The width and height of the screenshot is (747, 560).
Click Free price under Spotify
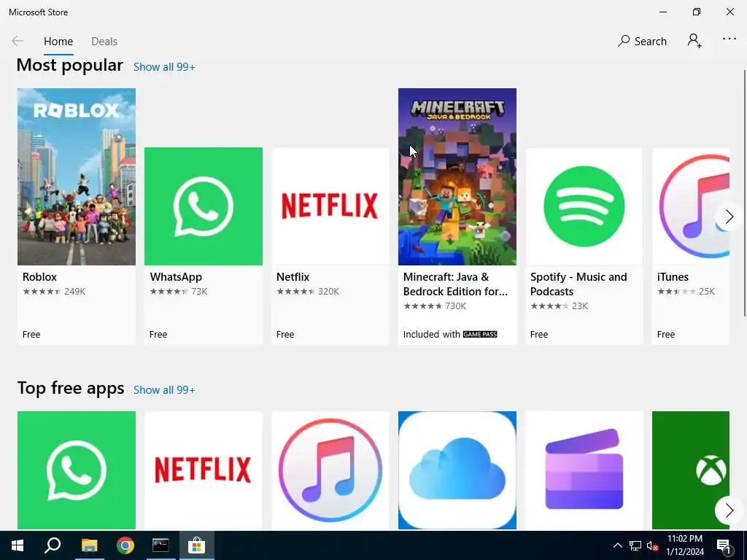(539, 334)
